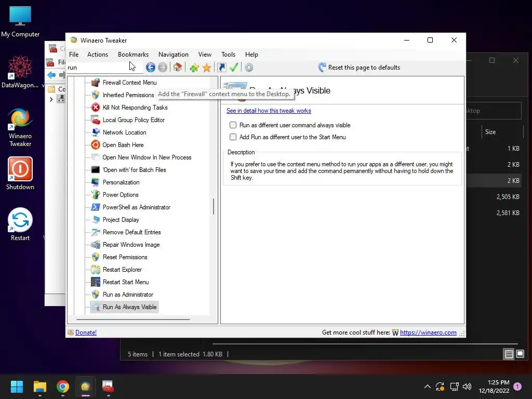Select Inherited Permissions in the tree
The width and height of the screenshot is (532, 399).
tap(128, 95)
